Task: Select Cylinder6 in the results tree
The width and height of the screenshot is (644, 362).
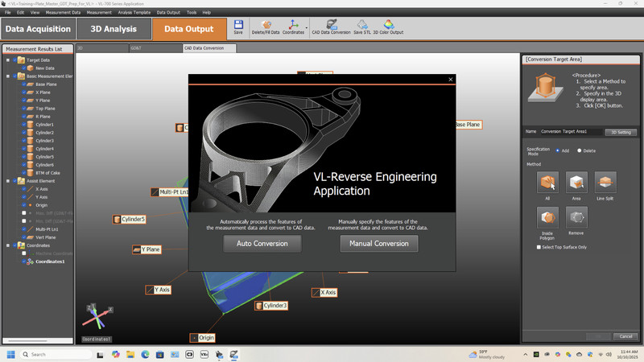Action: [x=44, y=165]
